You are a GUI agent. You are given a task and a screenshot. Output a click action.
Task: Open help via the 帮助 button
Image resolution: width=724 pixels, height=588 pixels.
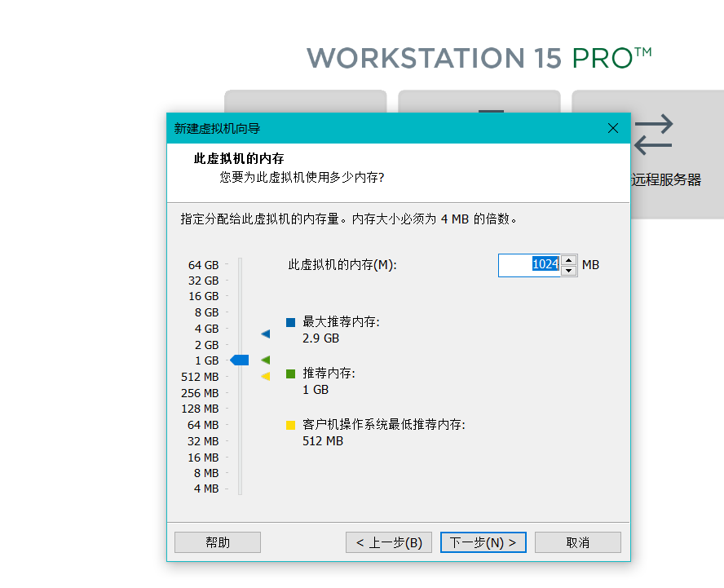coord(218,542)
